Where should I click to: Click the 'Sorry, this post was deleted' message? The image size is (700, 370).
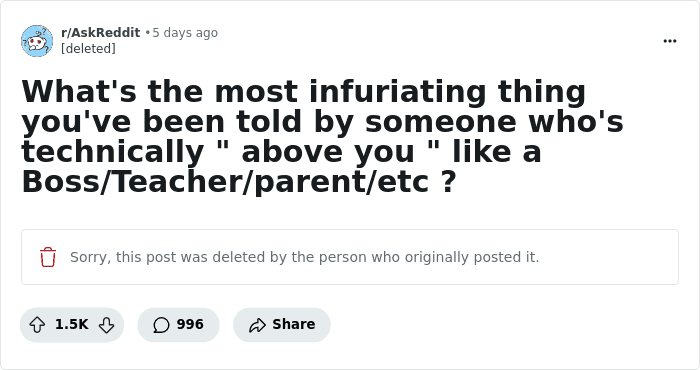click(x=304, y=257)
